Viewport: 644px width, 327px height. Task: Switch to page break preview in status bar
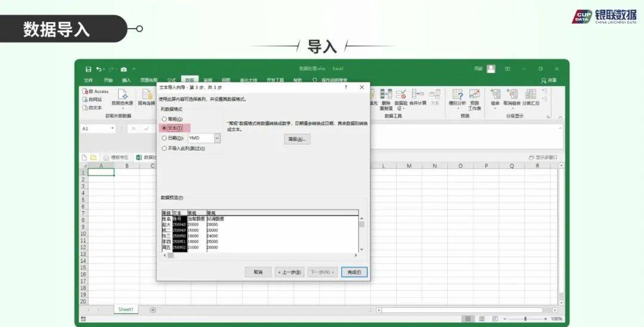496,319
